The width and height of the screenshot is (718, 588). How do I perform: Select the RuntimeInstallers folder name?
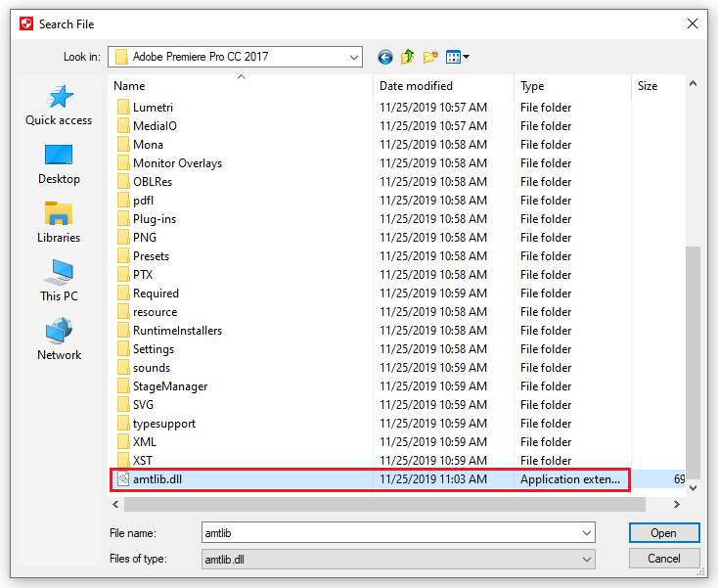click(178, 331)
